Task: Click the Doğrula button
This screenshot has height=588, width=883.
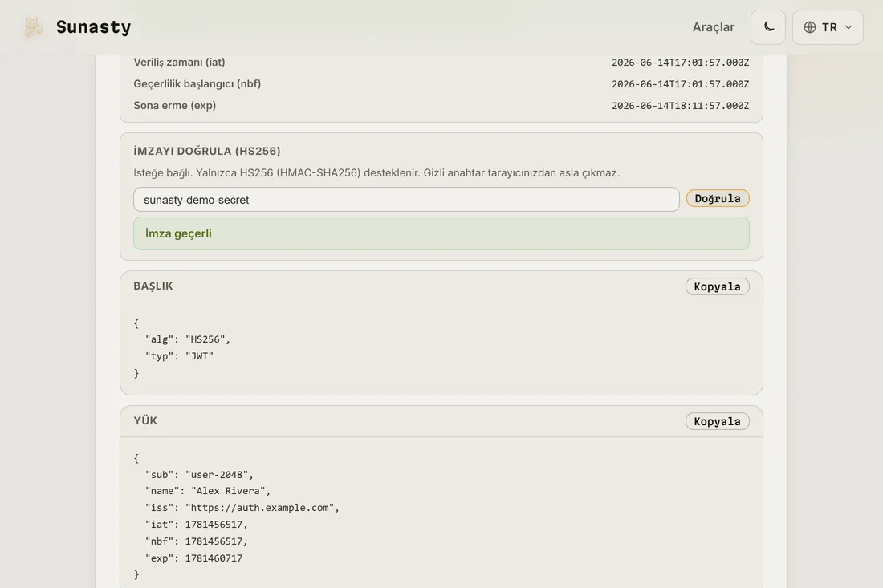Action: (718, 198)
